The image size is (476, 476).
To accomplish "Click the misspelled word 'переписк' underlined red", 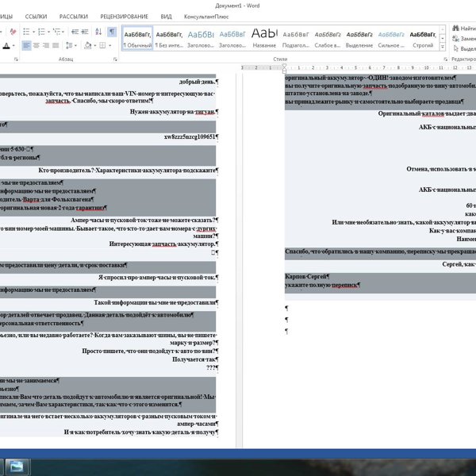I will 344,286.
